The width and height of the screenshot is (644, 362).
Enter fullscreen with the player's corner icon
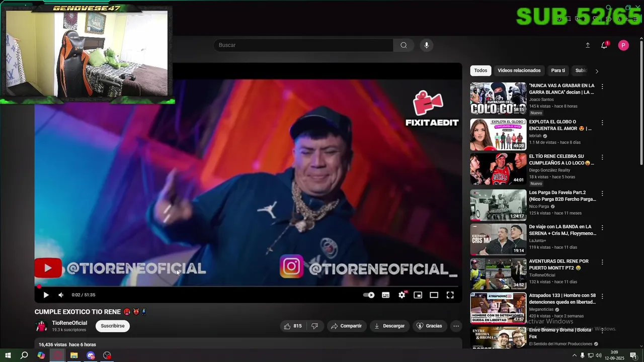[450, 295]
